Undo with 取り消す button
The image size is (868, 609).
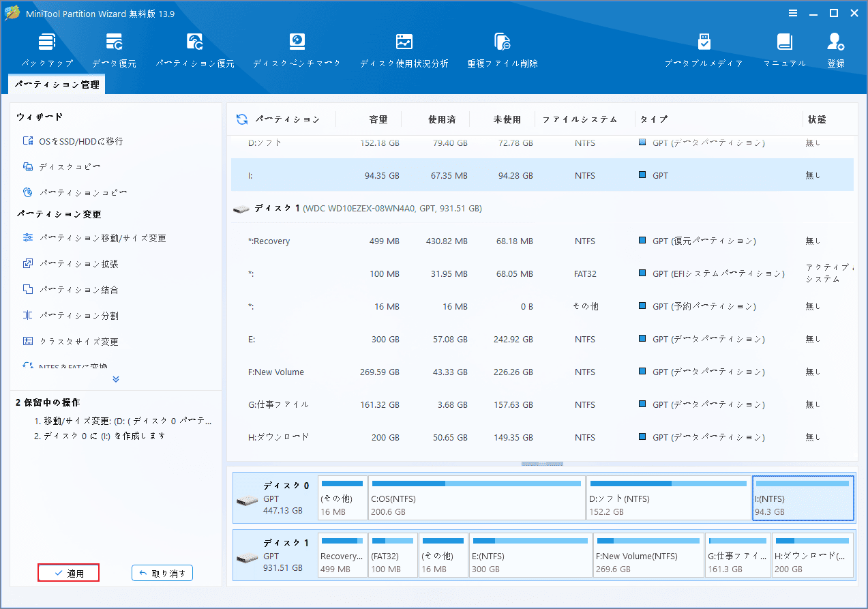[162, 574]
